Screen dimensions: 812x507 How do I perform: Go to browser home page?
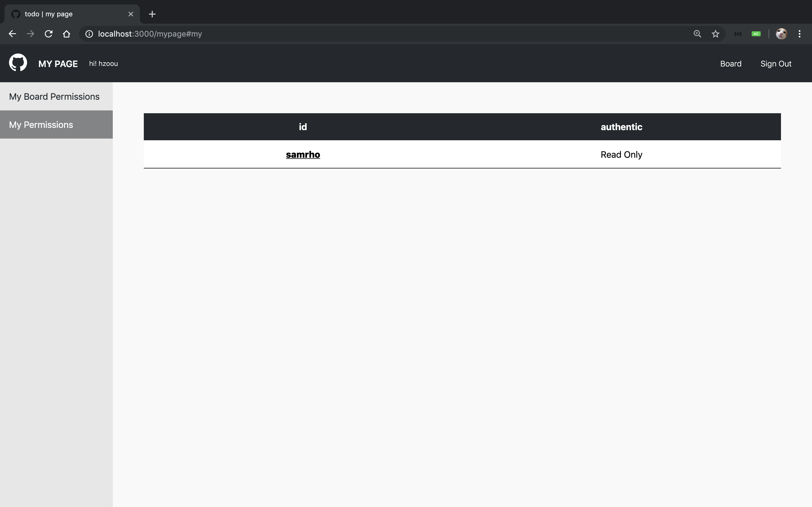[x=67, y=34]
